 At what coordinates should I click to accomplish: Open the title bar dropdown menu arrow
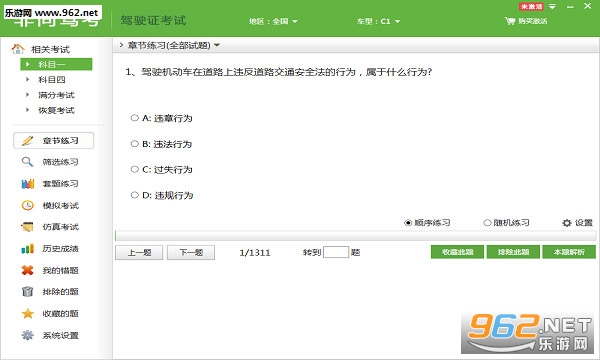[553, 7]
